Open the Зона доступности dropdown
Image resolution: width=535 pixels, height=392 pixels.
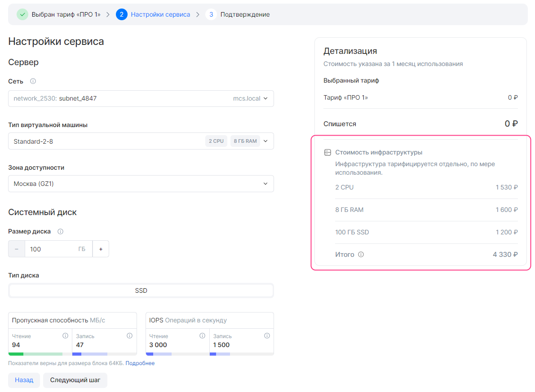141,184
